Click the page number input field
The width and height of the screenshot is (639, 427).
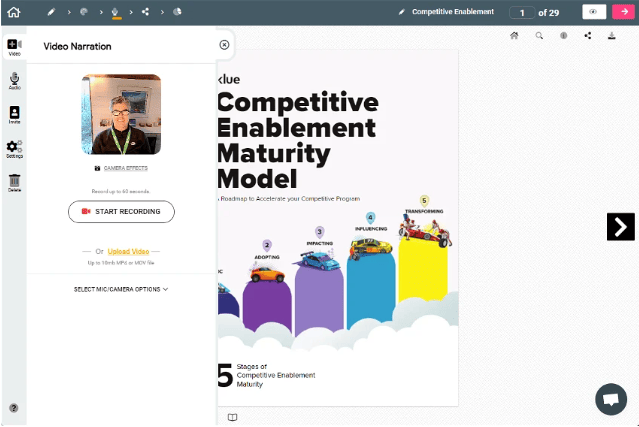tap(521, 12)
